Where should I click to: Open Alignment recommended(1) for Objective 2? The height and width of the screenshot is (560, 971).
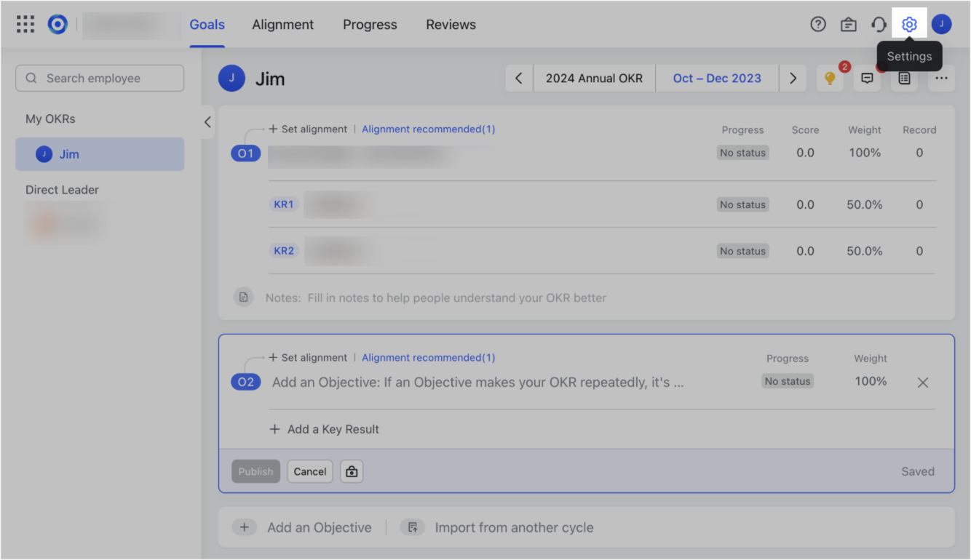[x=428, y=357]
